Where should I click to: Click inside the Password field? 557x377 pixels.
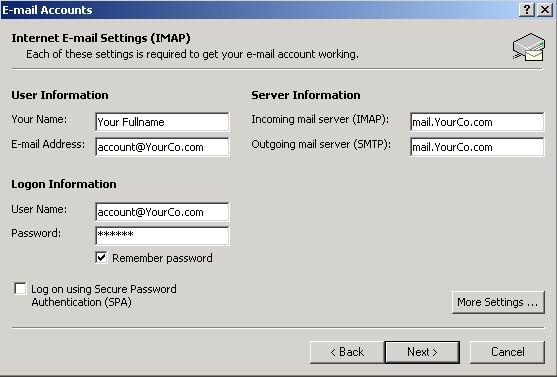click(162, 236)
